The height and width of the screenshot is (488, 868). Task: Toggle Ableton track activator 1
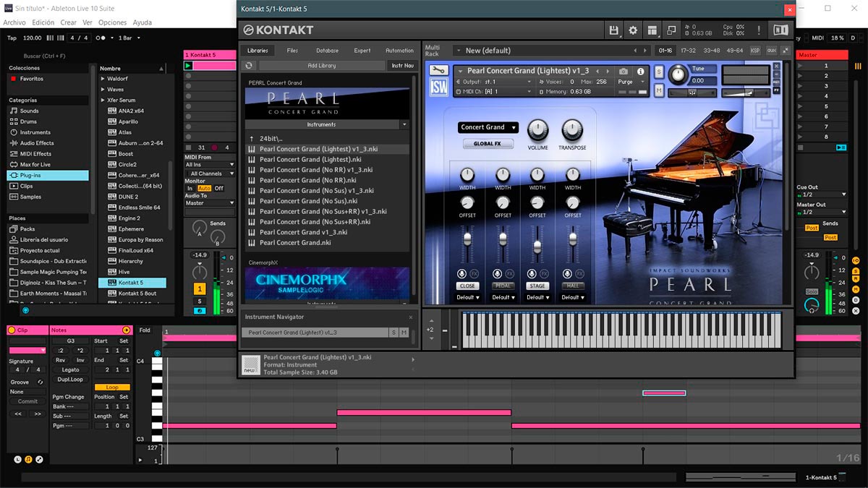click(x=200, y=288)
